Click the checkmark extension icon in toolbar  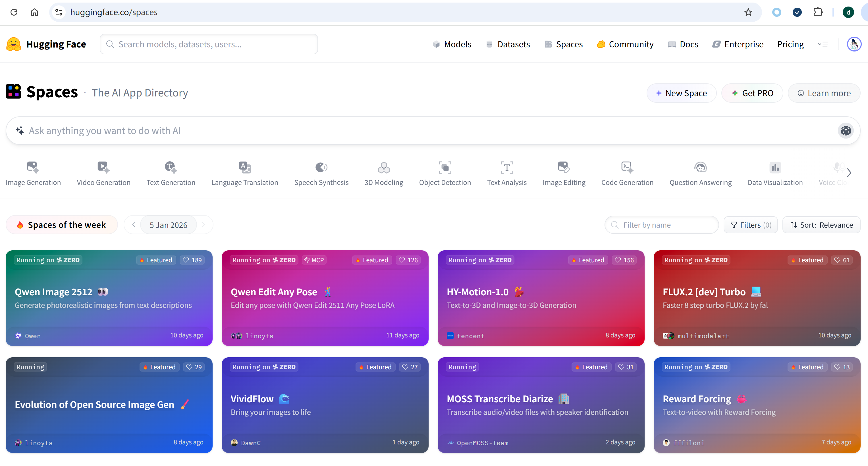797,12
